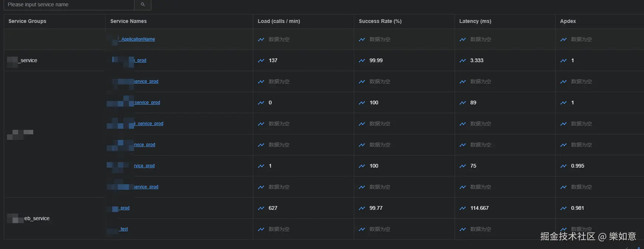Image resolution: width=644 pixels, height=249 pixels.
Task: Click the trend icon next to success rate 99.77
Action: tap(362, 208)
